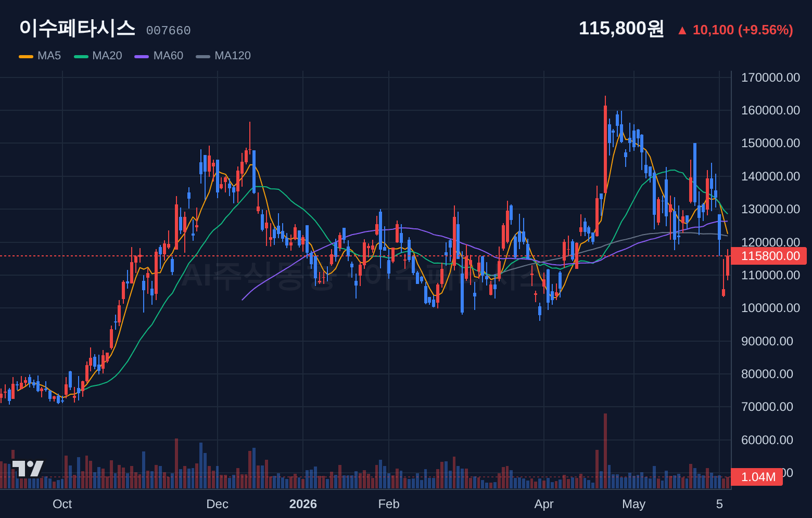812x518 pixels.
Task: Click the tallest red volume bar
Action: pos(605,451)
